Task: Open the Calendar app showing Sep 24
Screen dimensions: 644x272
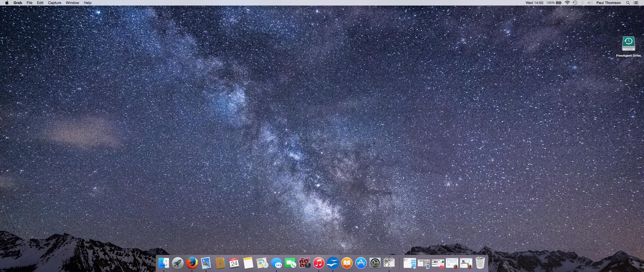Action: click(x=234, y=263)
